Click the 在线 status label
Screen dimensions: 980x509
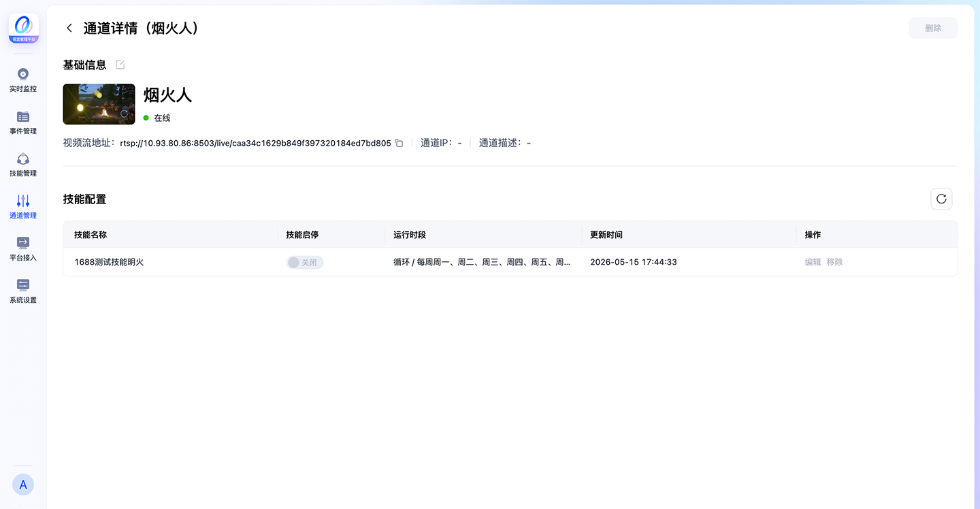[162, 118]
